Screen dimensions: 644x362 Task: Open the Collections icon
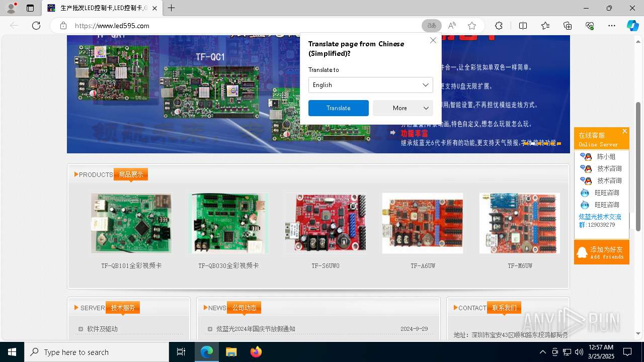pos(568,26)
